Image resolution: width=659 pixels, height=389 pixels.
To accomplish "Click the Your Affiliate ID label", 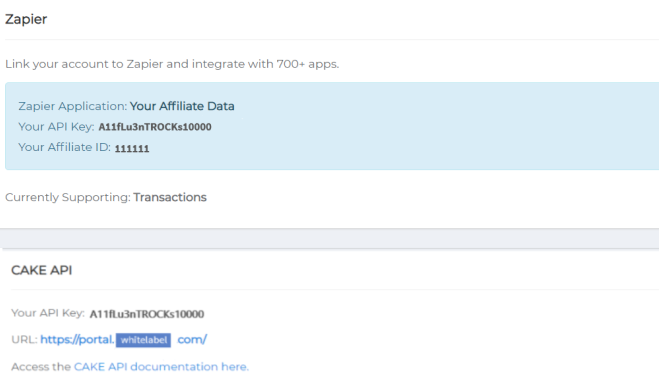I will click(64, 147).
